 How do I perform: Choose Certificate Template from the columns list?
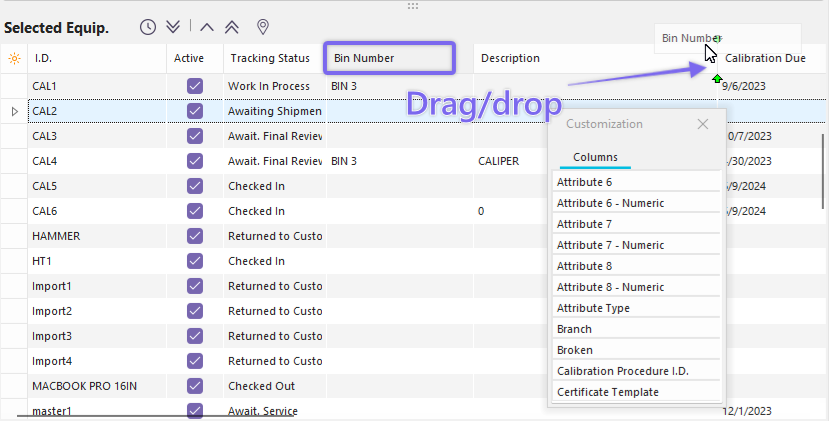pyautogui.click(x=636, y=392)
